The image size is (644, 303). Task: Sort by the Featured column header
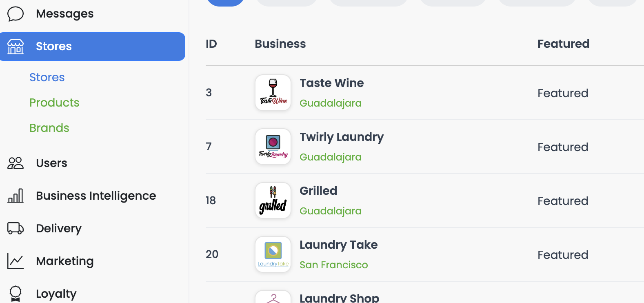pyautogui.click(x=563, y=44)
